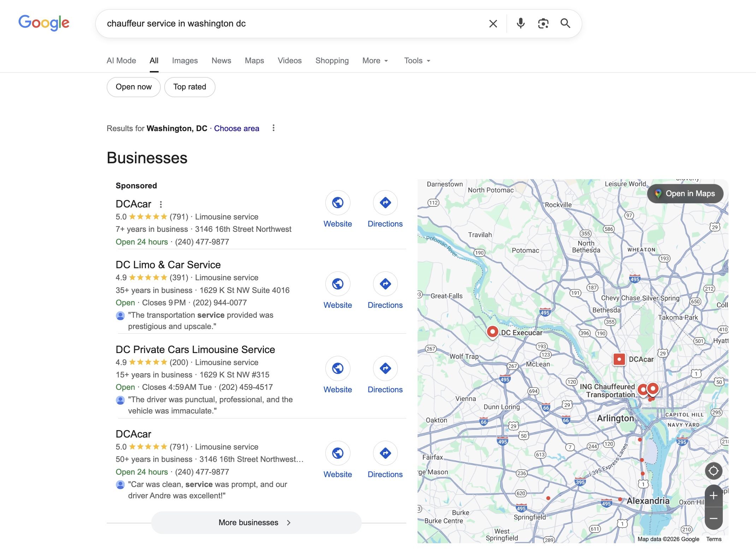756x557 pixels.
Task: Get directions to DC Private Cars Limousine
Action: click(385, 368)
